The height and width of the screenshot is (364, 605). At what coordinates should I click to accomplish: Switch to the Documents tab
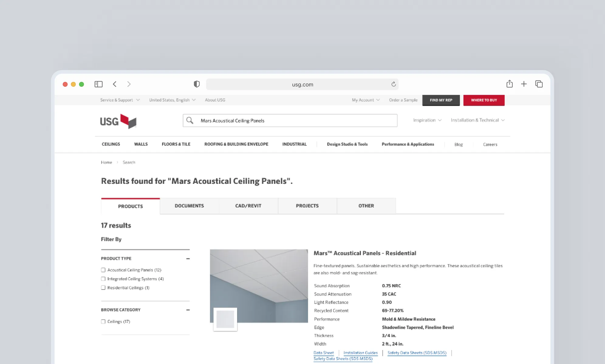pyautogui.click(x=189, y=206)
